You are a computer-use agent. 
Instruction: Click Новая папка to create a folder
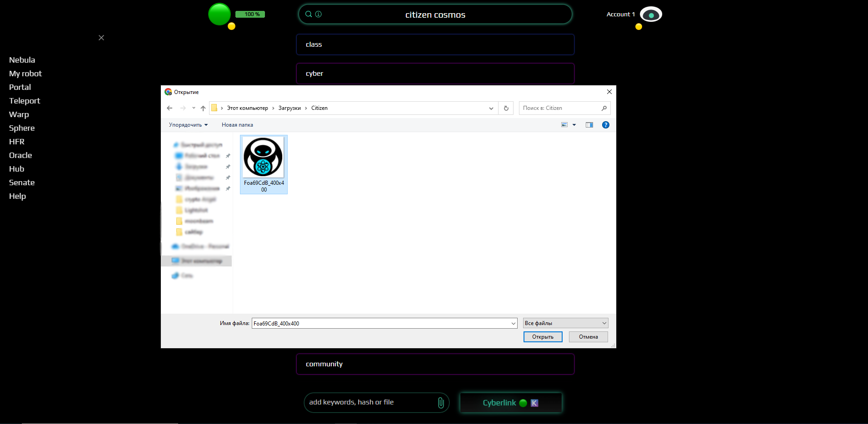(237, 125)
